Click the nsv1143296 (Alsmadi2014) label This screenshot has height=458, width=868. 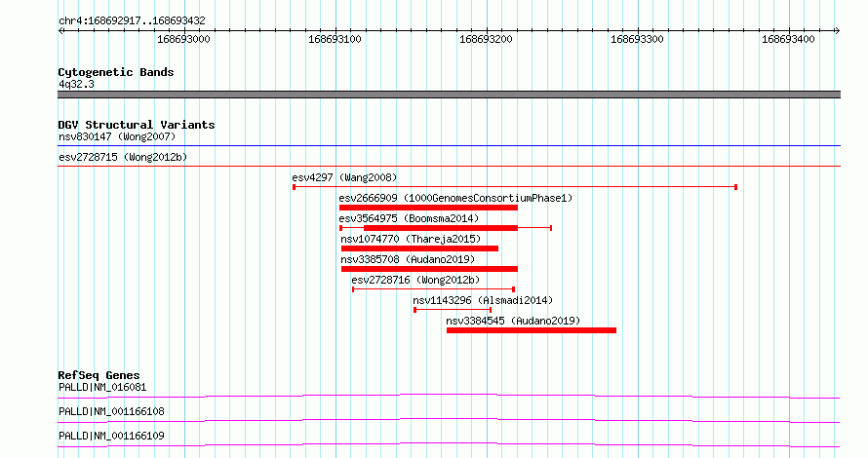(x=483, y=300)
